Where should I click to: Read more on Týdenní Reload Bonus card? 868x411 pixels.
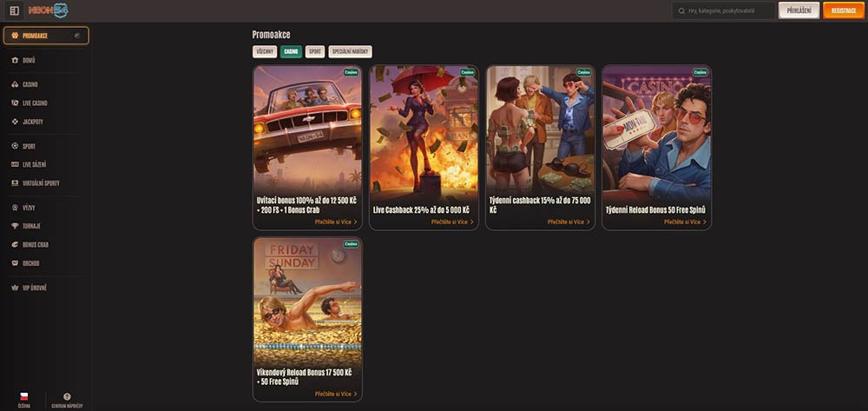tap(686, 222)
